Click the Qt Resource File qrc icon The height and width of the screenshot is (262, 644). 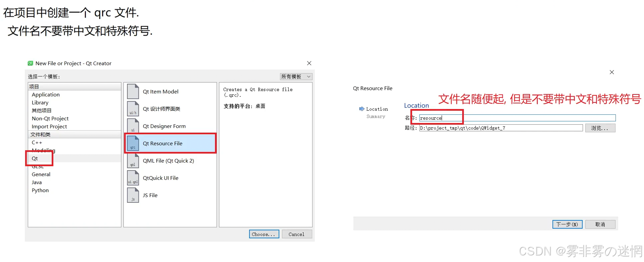(133, 143)
